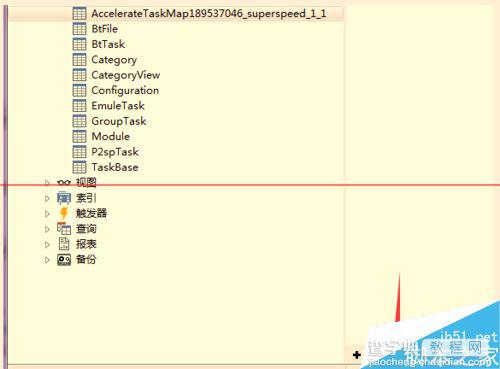Viewport: 500px width, 369px height.
Task: Click the Configuration table icon
Action: [x=79, y=90]
